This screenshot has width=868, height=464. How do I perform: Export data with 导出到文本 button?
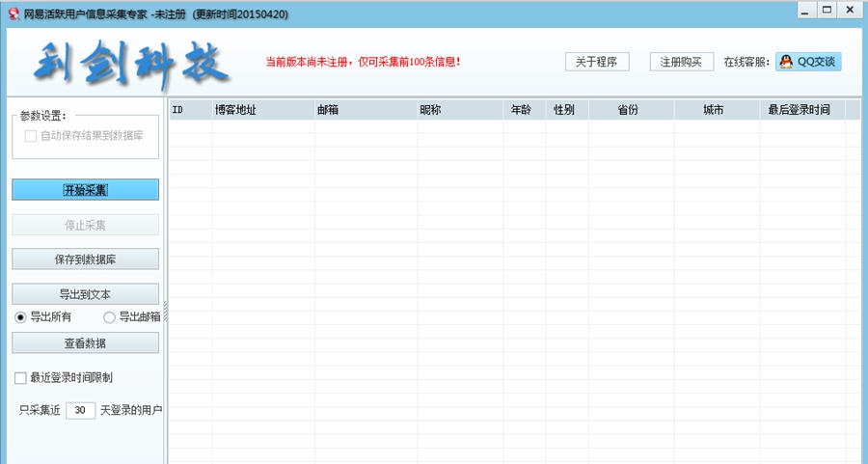85,294
